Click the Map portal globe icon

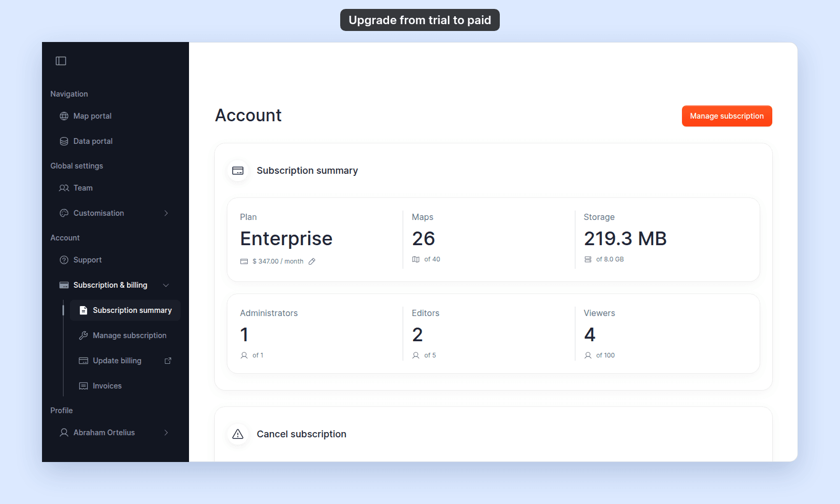[64, 116]
